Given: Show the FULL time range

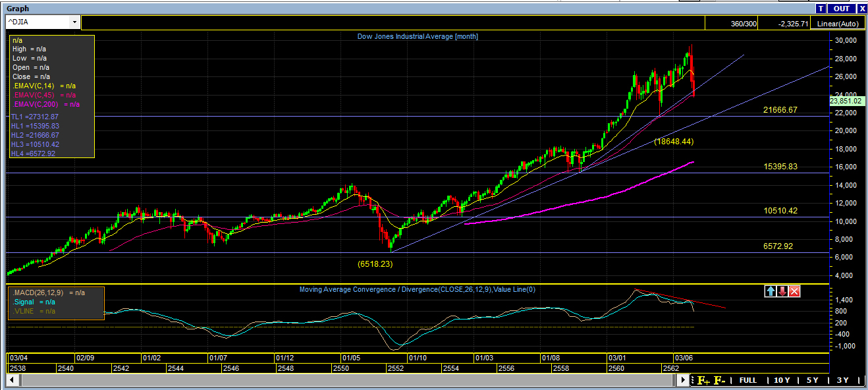Looking at the screenshot, I should click(748, 380).
